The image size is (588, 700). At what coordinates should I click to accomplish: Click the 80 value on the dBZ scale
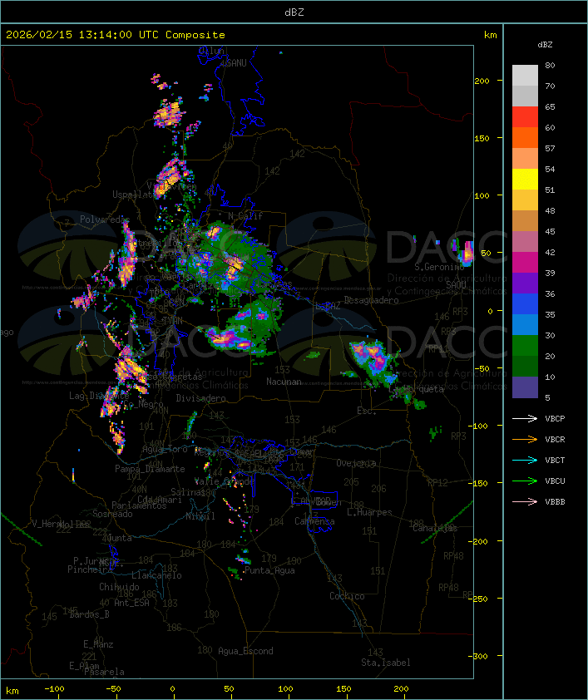[x=550, y=65]
